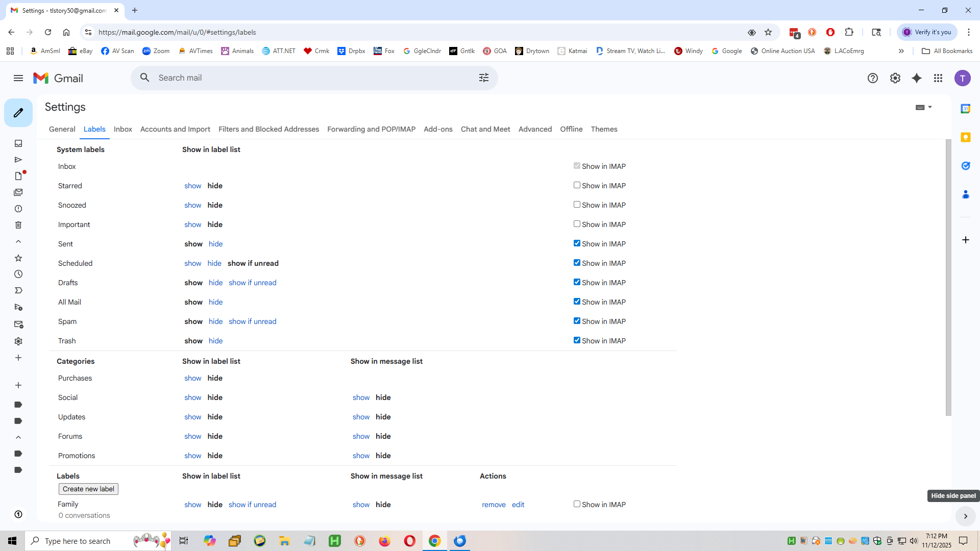Viewport: 980px width, 551px height.
Task: Open the Google apps grid
Action: pos(938,78)
